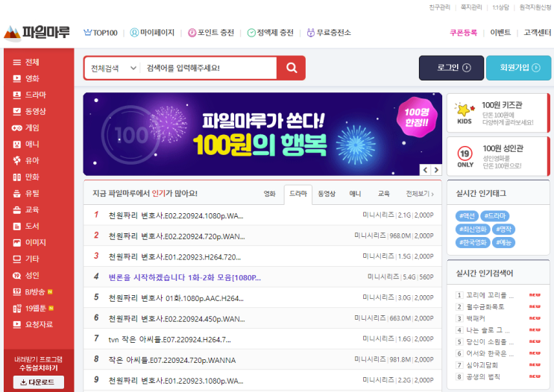Select 요청자료 icon in sidebar
The height and width of the screenshot is (392, 554).
click(x=16, y=324)
